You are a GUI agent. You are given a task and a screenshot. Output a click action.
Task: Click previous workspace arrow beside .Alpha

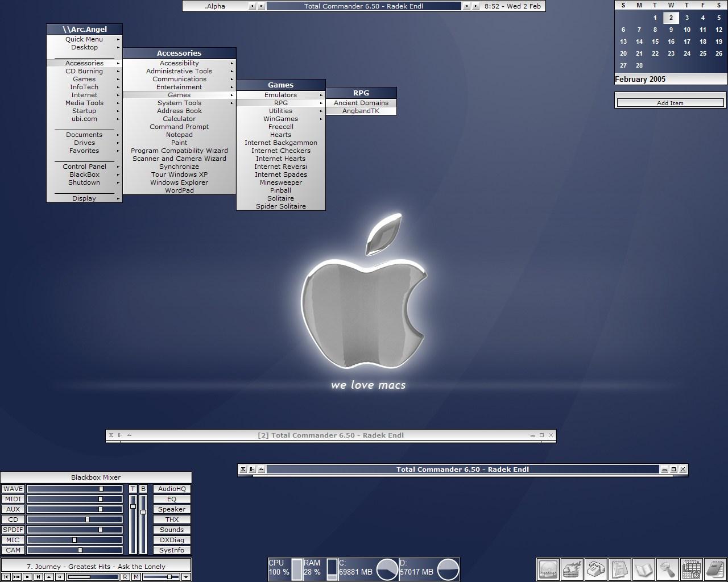pos(252,6)
